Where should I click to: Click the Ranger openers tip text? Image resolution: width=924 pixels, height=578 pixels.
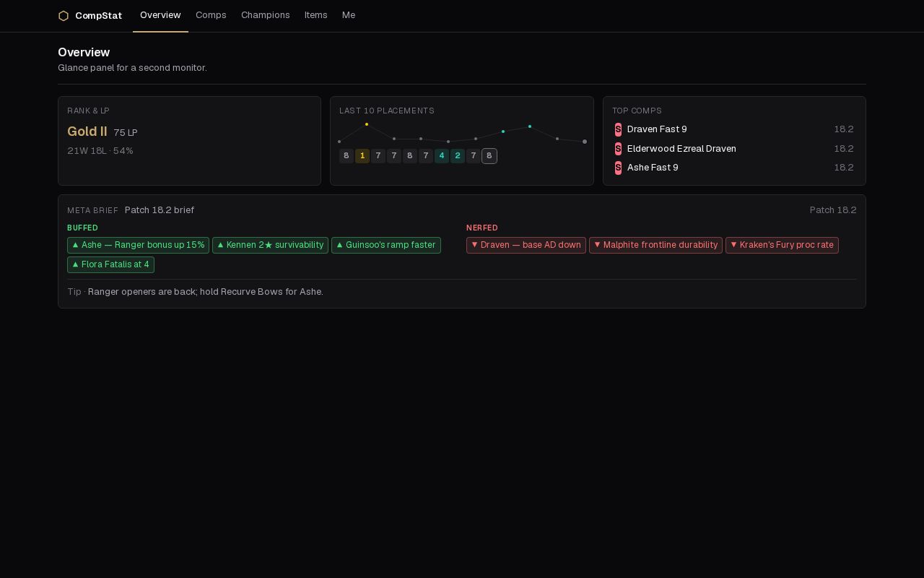click(206, 292)
